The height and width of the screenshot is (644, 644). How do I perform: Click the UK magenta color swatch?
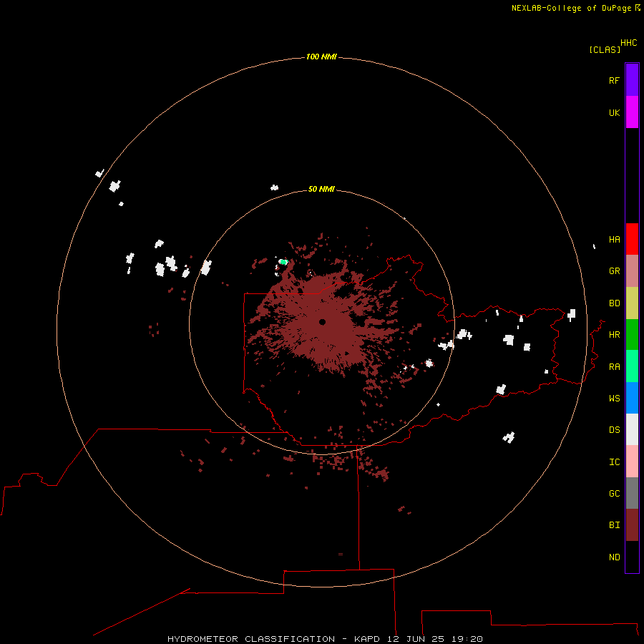(632, 112)
